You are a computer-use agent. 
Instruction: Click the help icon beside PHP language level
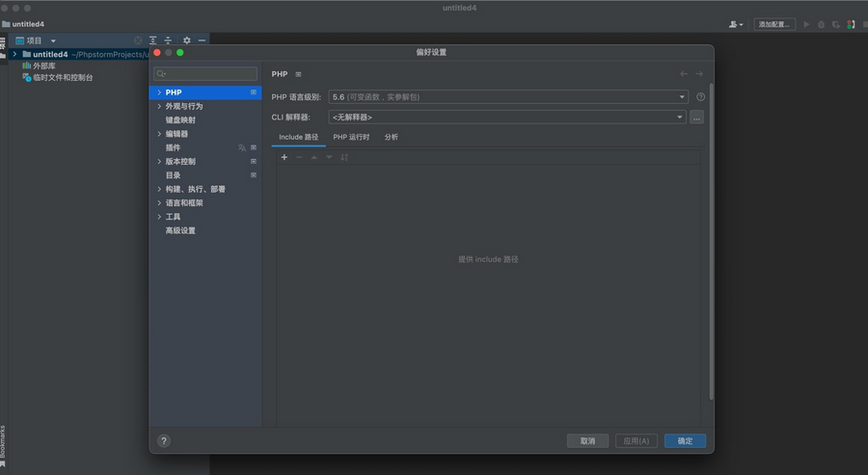(700, 97)
